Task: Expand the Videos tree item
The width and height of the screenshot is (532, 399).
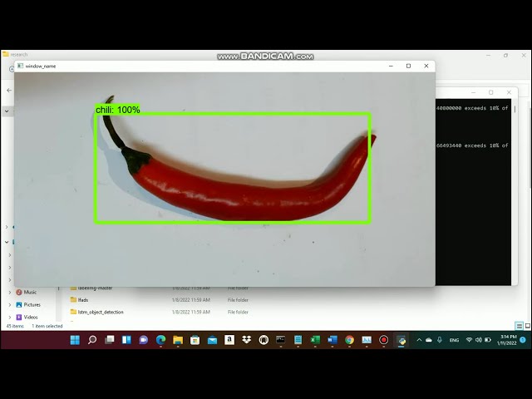Action: point(9,318)
